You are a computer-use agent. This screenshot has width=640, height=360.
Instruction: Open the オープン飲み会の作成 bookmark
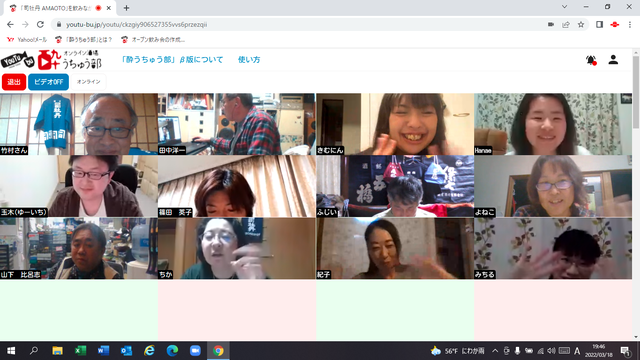(153, 40)
